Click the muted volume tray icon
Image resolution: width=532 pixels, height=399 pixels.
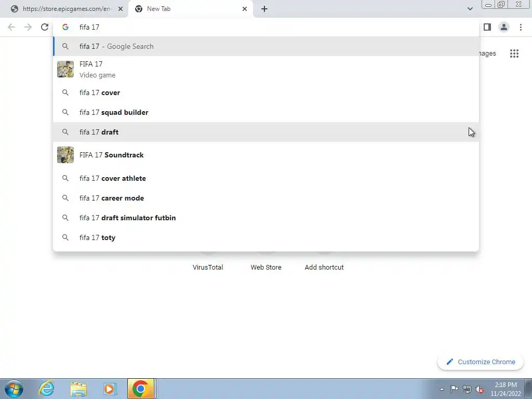(480, 389)
